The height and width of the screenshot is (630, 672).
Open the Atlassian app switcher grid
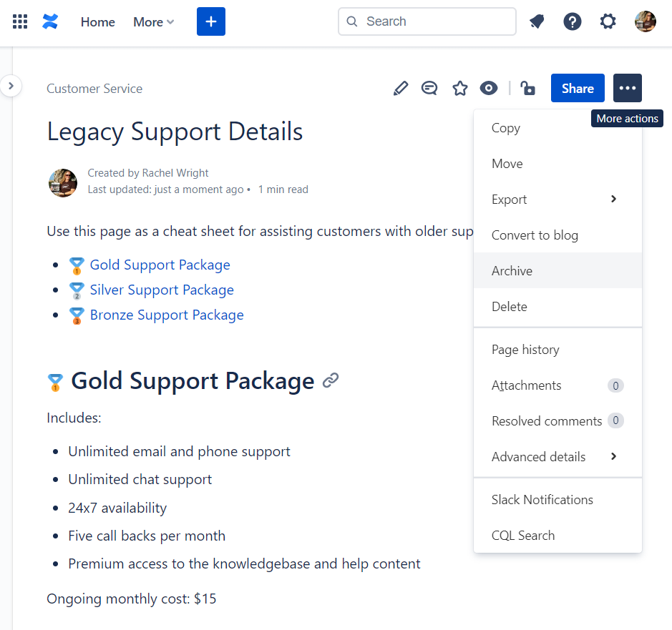click(x=19, y=21)
